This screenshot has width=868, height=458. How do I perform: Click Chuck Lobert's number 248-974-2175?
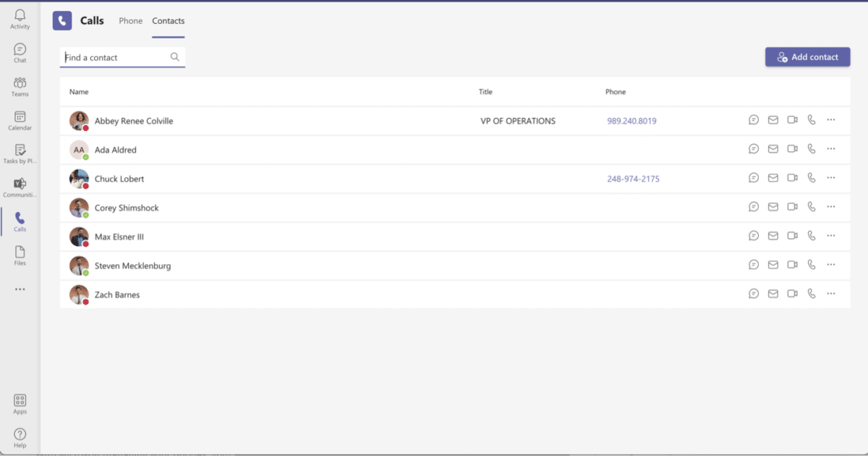(x=633, y=179)
